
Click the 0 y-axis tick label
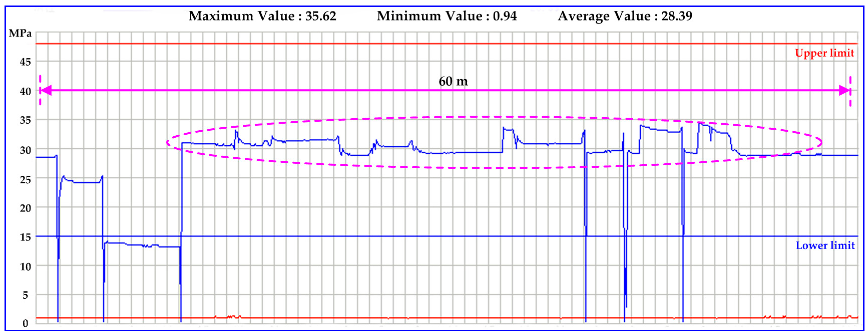(x=25, y=323)
